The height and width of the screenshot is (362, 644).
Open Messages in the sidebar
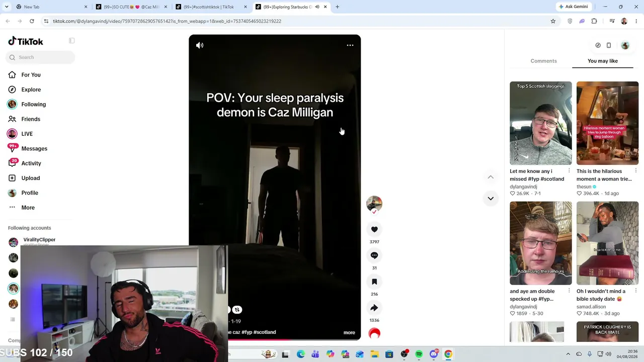click(34, 148)
